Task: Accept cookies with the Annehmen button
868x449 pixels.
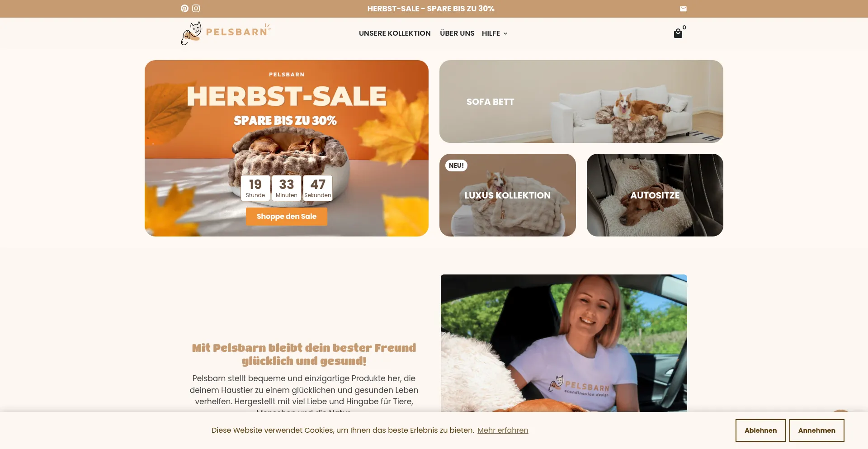Action: coord(816,430)
